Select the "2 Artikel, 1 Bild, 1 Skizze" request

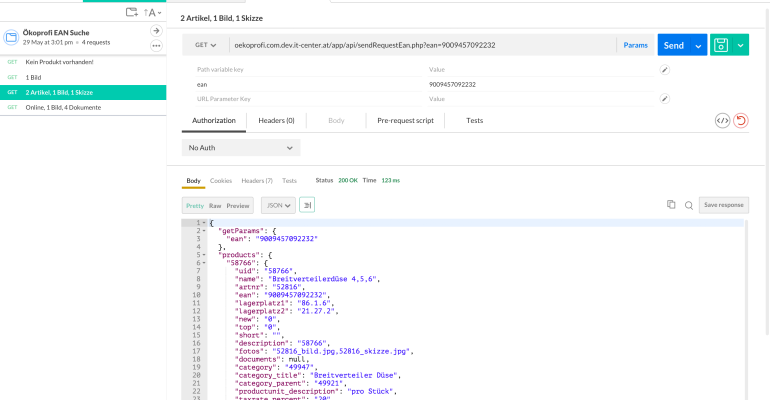pyautogui.click(x=83, y=92)
